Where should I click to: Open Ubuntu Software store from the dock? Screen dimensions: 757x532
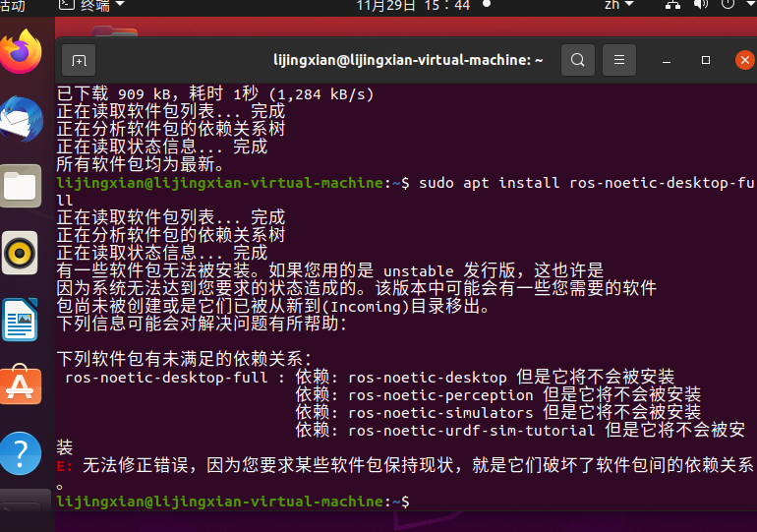[21, 384]
